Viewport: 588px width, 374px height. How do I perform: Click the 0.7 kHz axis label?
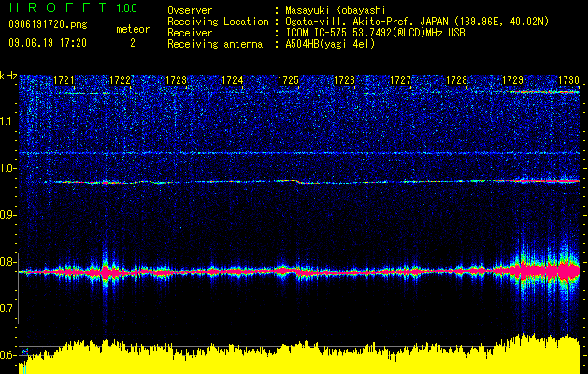click(7, 309)
